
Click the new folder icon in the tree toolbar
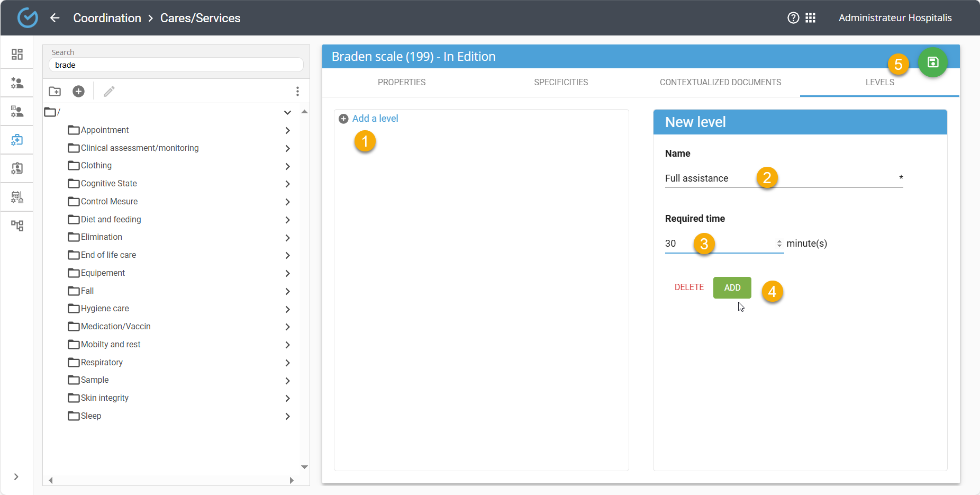(55, 92)
